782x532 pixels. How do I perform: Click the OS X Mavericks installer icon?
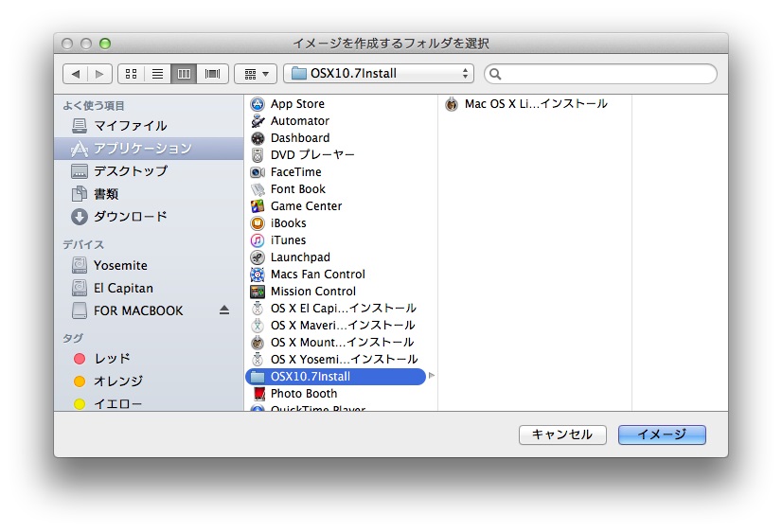(258, 326)
